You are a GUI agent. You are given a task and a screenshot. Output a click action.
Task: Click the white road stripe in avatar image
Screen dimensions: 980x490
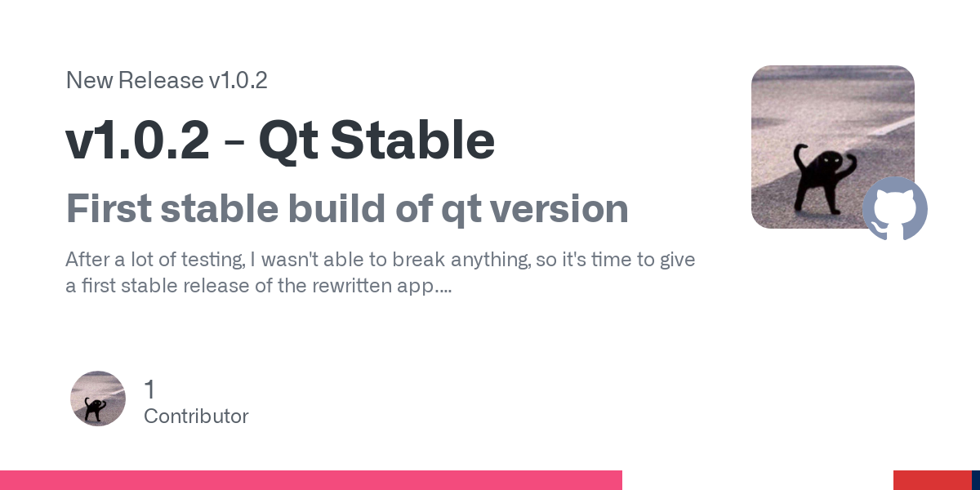coord(883,127)
